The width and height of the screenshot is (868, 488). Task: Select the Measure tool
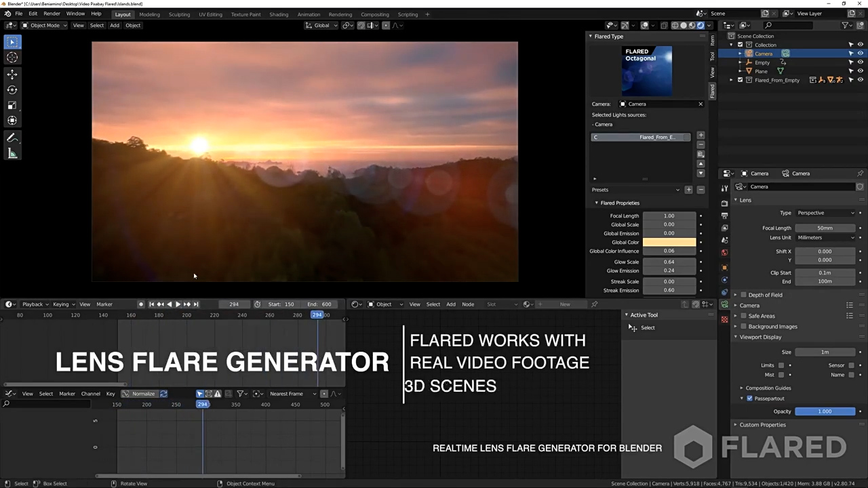[x=12, y=154]
